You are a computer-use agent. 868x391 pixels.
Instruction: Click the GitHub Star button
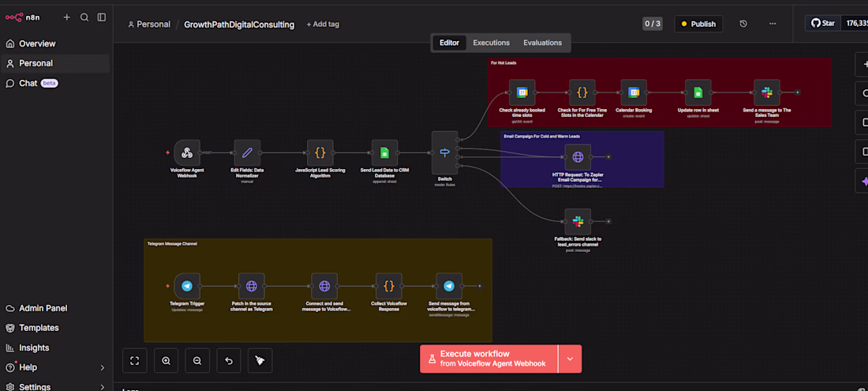point(822,23)
